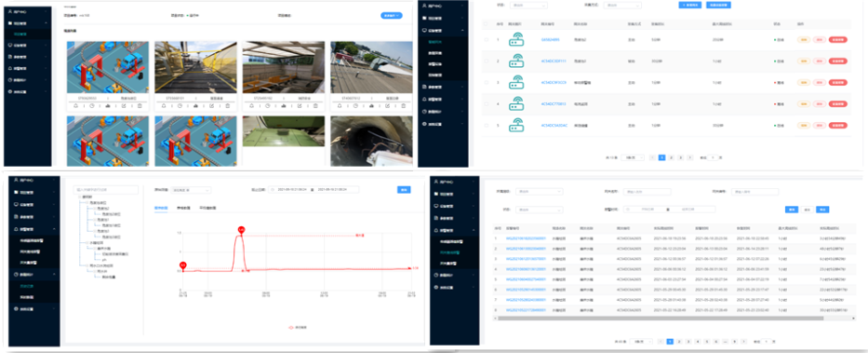The image size is (868, 353).
Task: Click the bell alarm icon under the first project card
Action: pos(75,105)
